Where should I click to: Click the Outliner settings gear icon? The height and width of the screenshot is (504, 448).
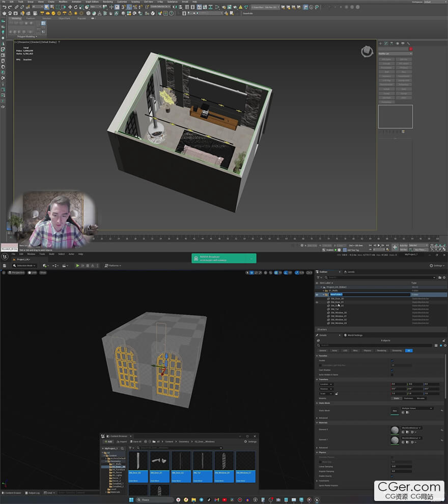point(444,277)
